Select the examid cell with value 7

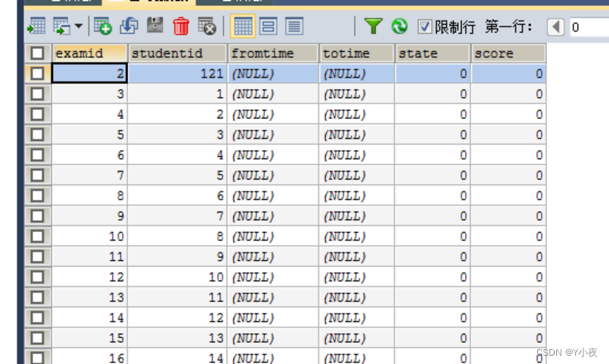(89, 176)
